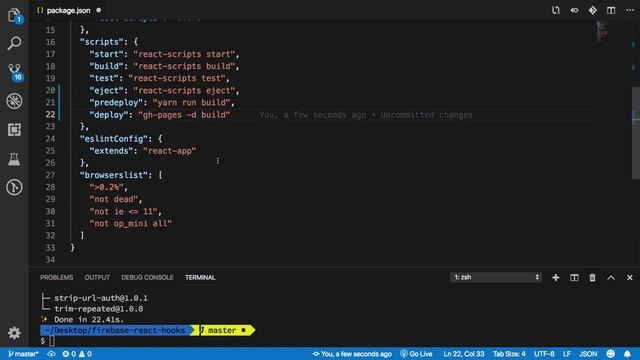This screenshot has width=640, height=360.
Task: Switch to the OUTPUT tab
Action: point(97,278)
